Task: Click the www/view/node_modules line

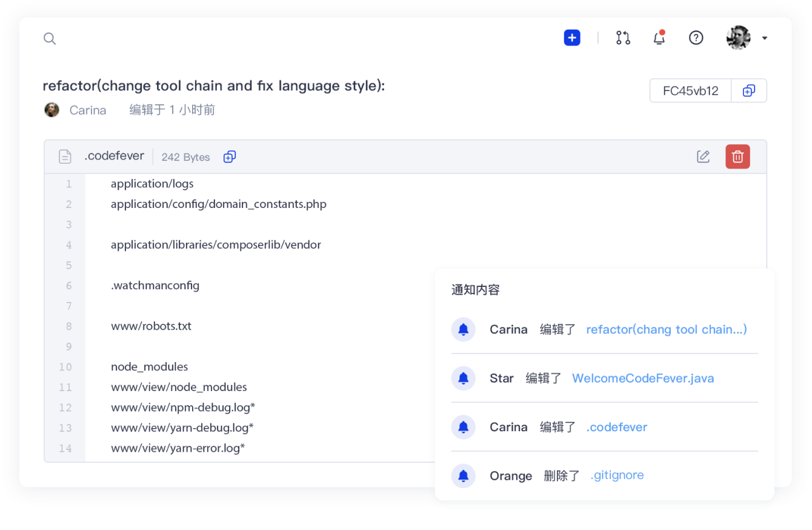Action: (179, 387)
